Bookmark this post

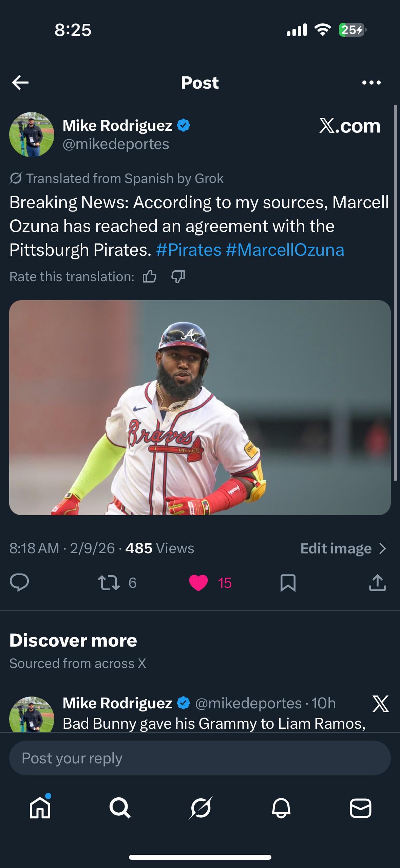288,582
